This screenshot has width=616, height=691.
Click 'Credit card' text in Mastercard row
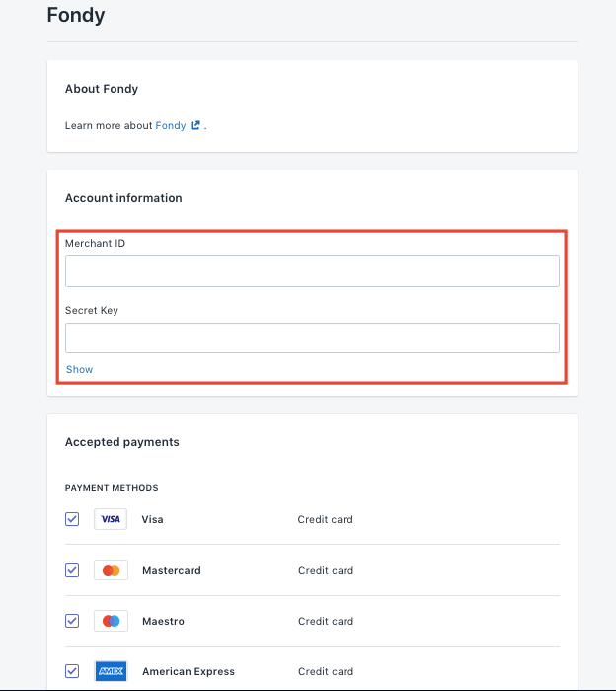tap(326, 570)
